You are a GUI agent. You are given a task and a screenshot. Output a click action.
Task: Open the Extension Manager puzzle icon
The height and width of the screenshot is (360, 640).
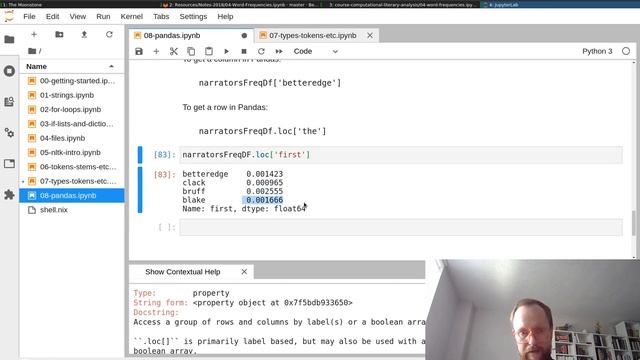pyautogui.click(x=9, y=195)
